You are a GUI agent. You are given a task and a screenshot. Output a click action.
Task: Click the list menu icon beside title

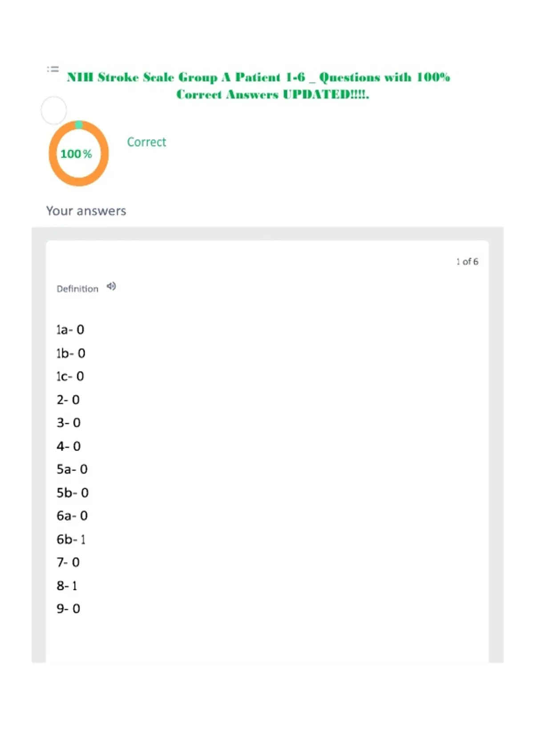pos(53,69)
